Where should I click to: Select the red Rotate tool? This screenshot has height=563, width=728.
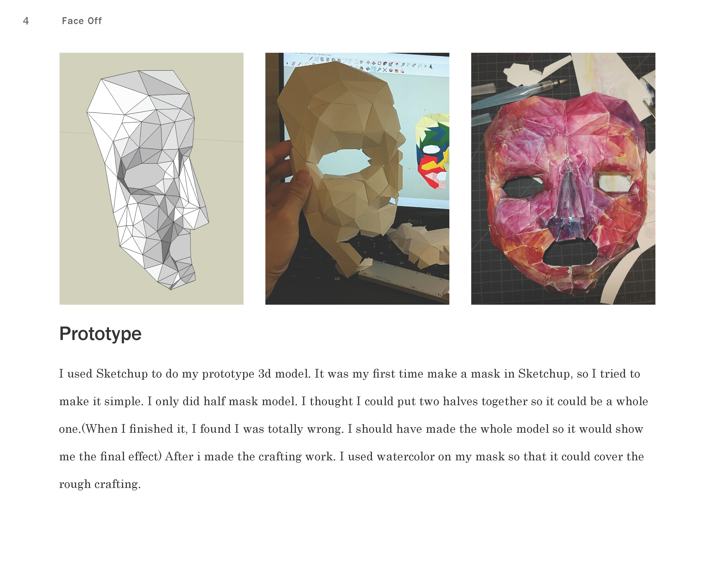click(x=379, y=63)
